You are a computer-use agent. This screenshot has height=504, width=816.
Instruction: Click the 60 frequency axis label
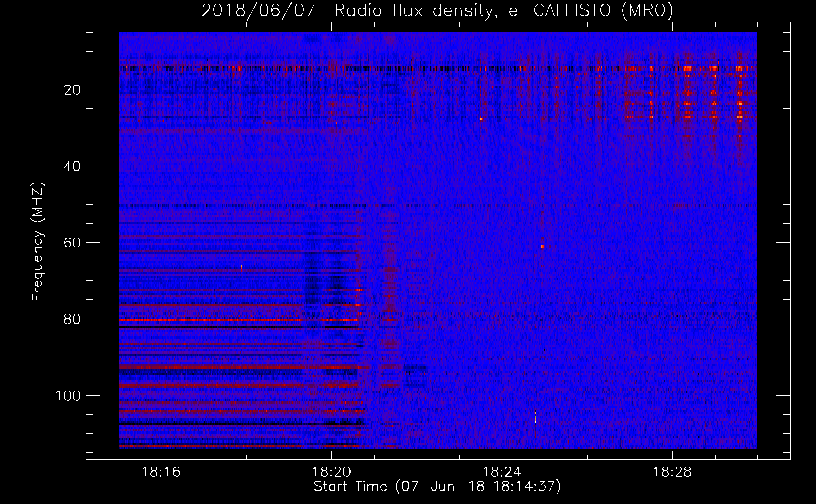(x=73, y=243)
